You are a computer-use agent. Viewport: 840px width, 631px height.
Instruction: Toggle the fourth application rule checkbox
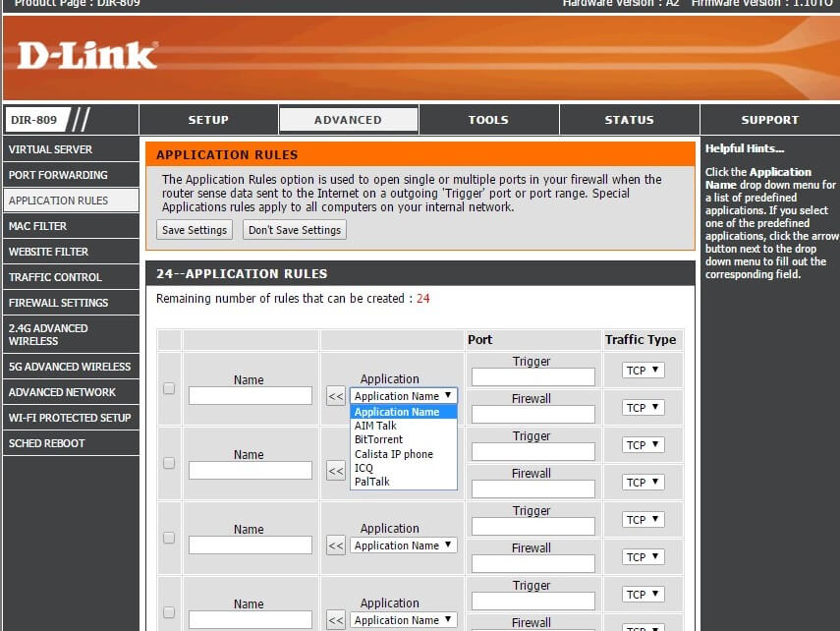pyautogui.click(x=169, y=612)
